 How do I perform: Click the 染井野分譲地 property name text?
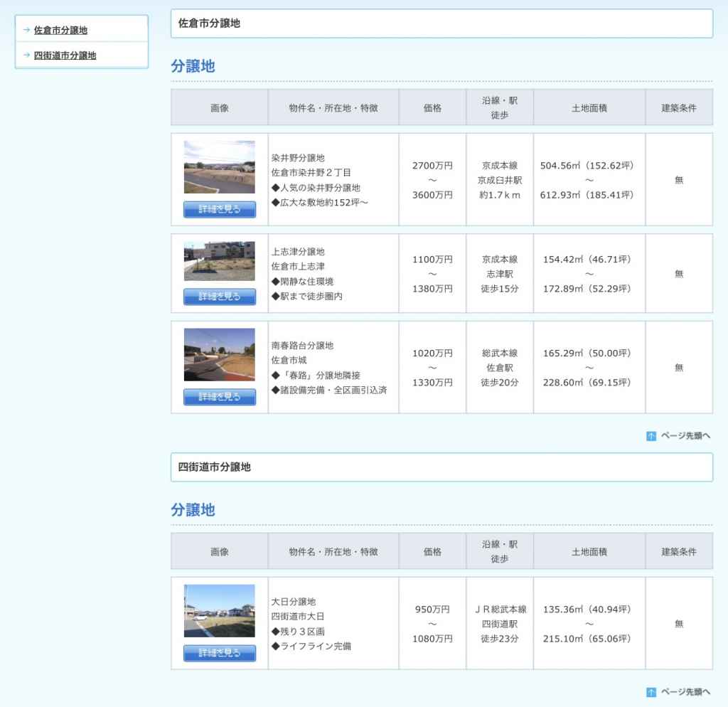[298, 158]
